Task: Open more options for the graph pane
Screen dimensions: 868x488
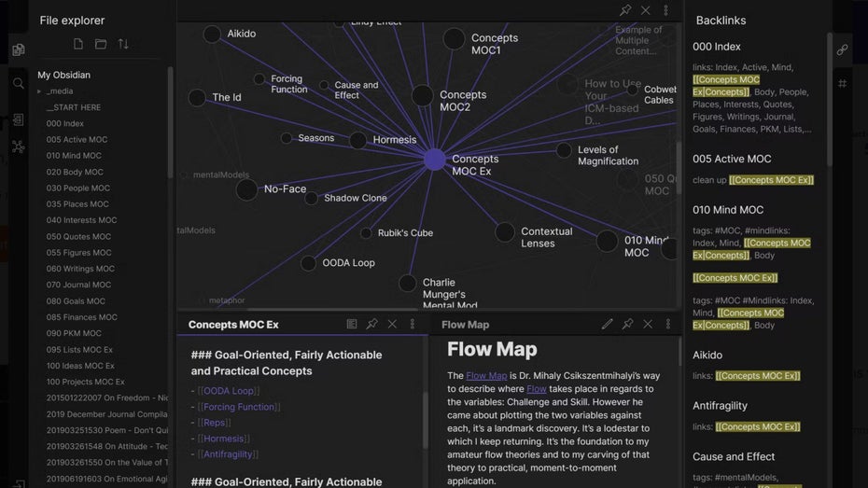Action: (665, 10)
